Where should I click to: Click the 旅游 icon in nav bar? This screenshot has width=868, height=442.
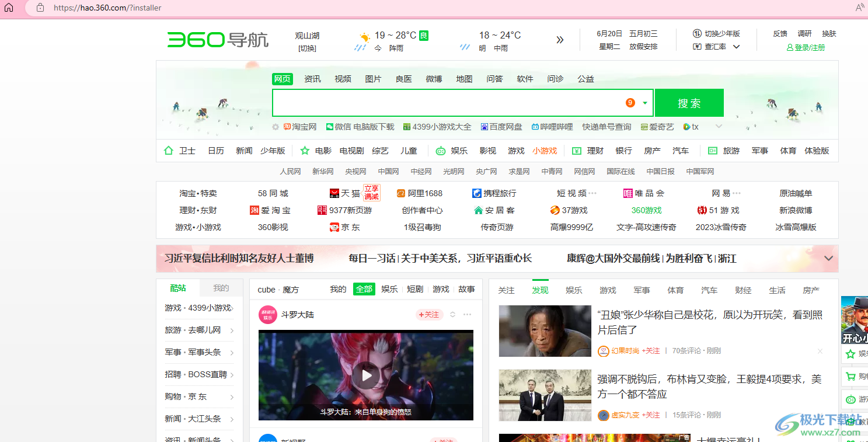(x=713, y=151)
